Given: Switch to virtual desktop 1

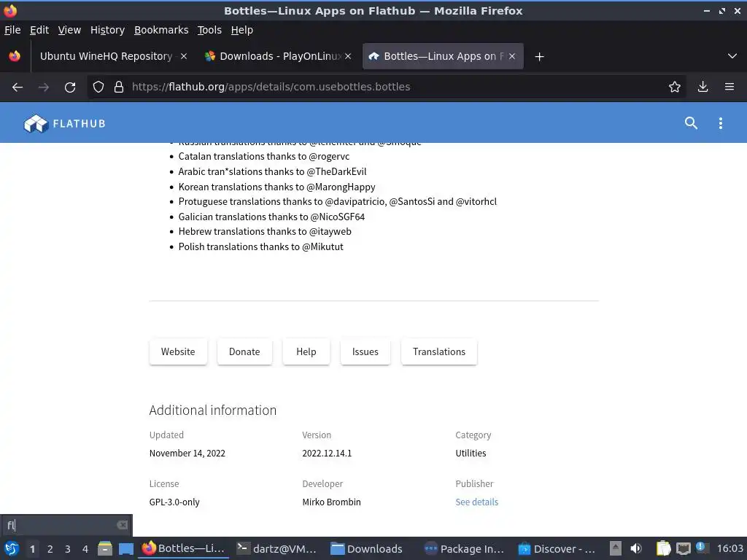Looking at the screenshot, I should click(32, 549).
